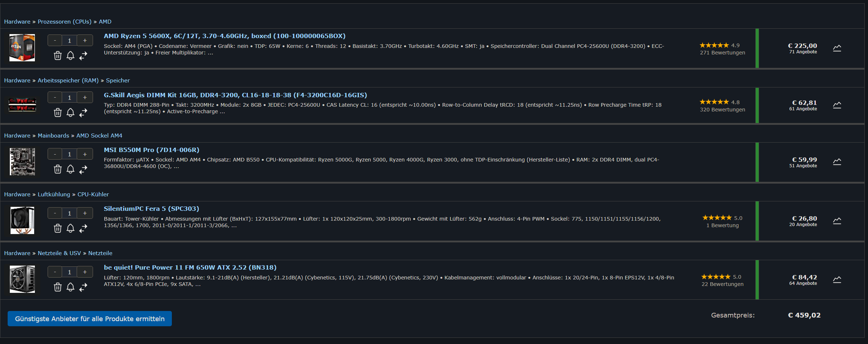This screenshot has height=344, width=868.
Task: Click quantity field of MSI B550M Pro
Action: (69, 154)
